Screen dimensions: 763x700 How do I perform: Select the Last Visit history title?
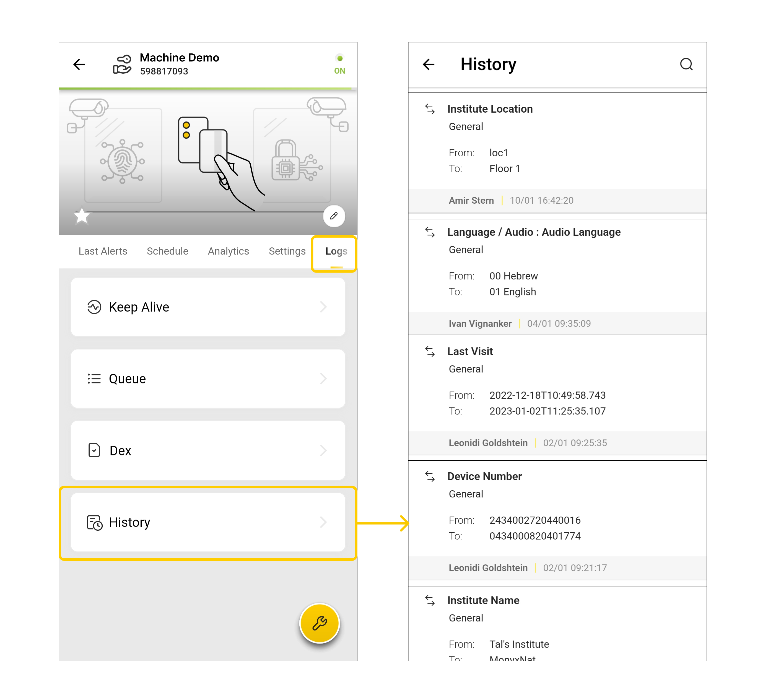470,351
